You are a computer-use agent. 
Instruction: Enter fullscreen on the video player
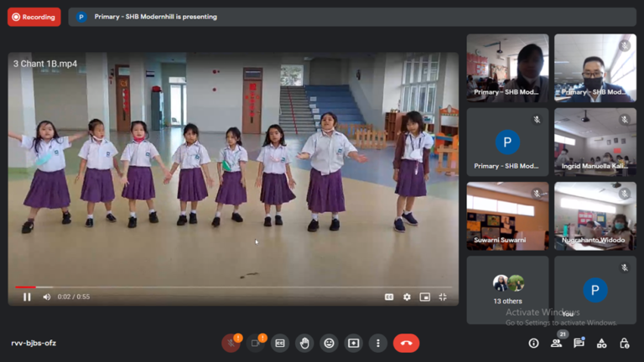click(x=443, y=297)
